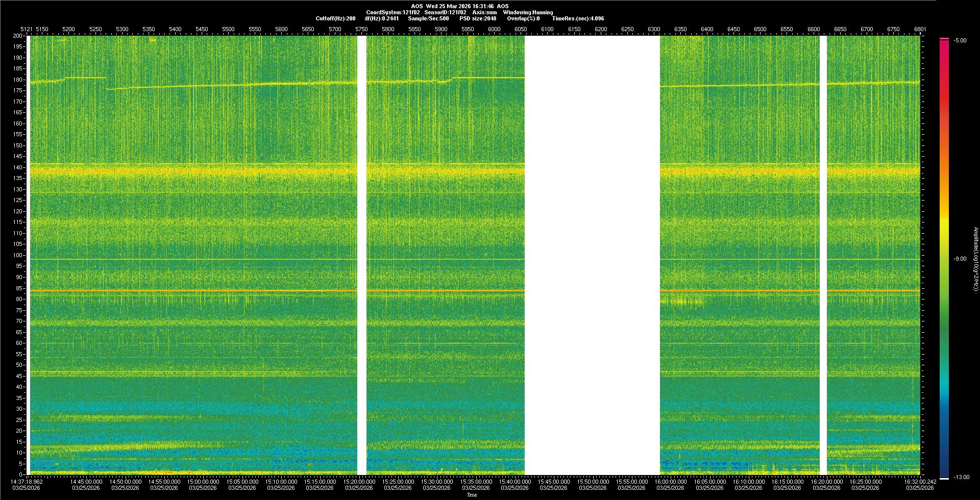Click the 100 Hz frequency axis label
Image resolution: width=980 pixels, height=500 pixels.
(x=18, y=255)
